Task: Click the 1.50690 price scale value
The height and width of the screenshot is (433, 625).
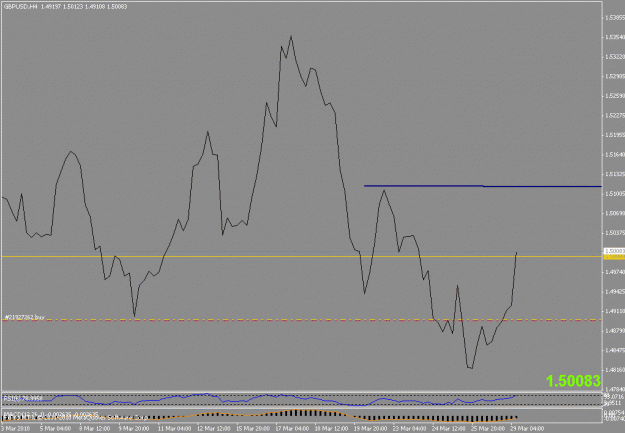Action: coord(615,213)
